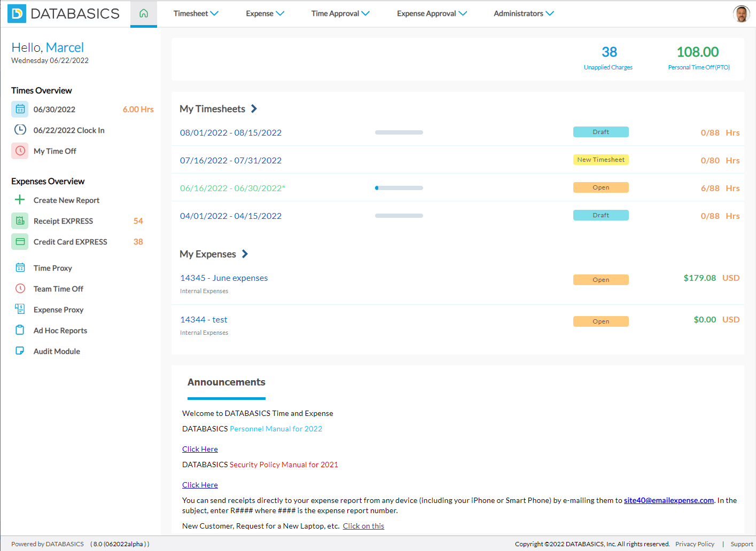Open Ad Hoc Reports
This screenshot has width=756, height=551.
60,330
